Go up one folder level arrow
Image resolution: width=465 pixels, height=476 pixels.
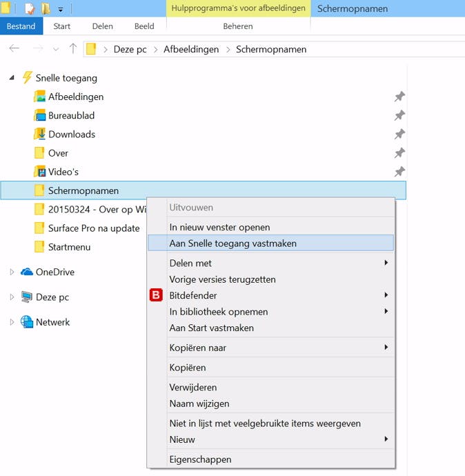tap(73, 48)
